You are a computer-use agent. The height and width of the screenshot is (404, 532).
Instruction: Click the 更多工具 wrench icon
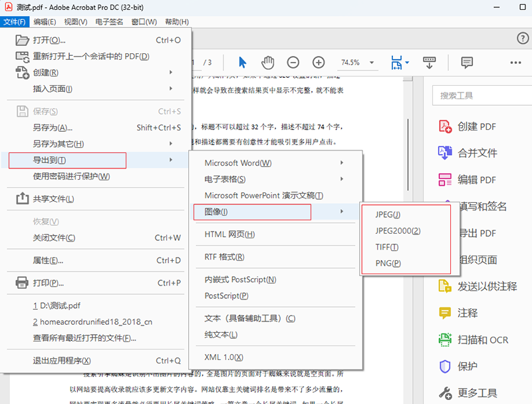coord(445,393)
